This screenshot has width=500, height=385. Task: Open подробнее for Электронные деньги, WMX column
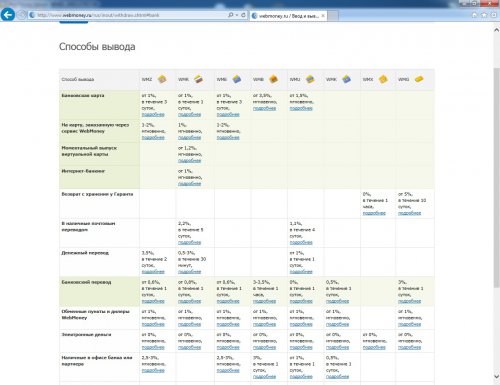(x=374, y=347)
